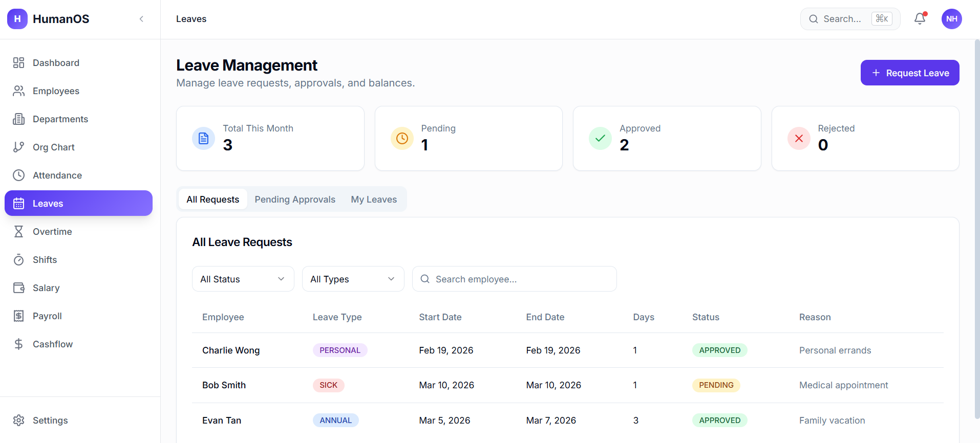Click the NH user avatar
980x443 pixels.
click(x=951, y=19)
